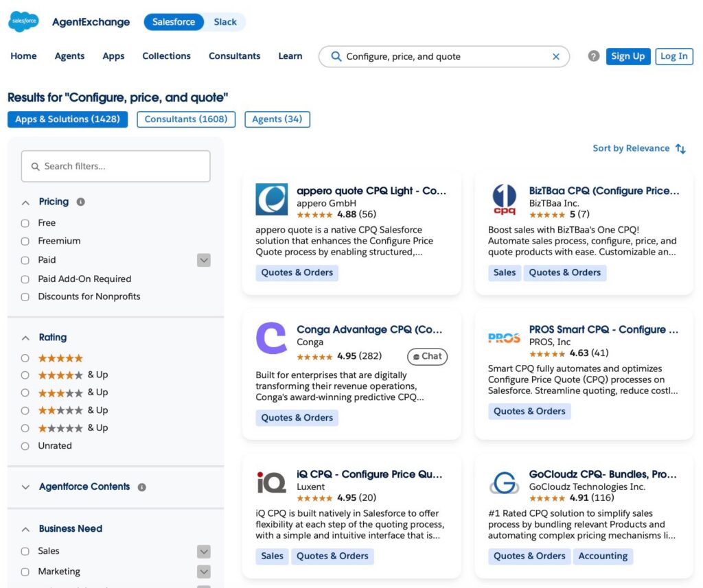The height and width of the screenshot is (588, 703).
Task: Open the PROS logo
Action: coord(505,338)
